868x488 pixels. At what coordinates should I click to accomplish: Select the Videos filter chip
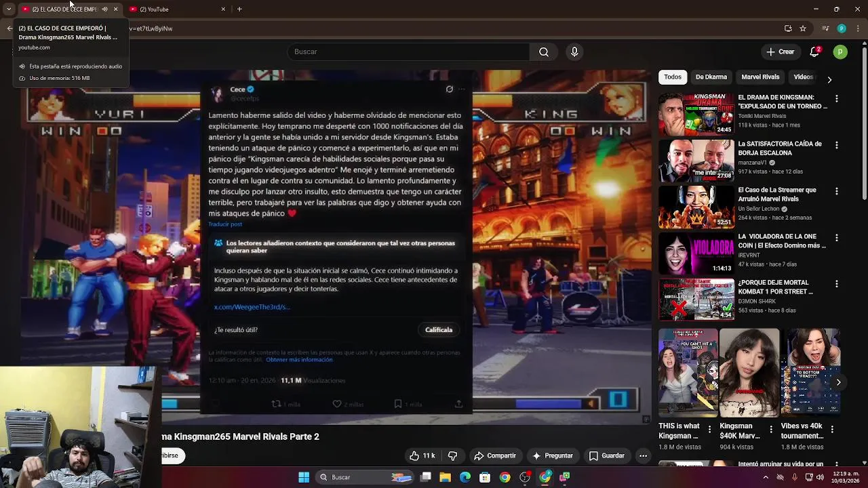[803, 77]
